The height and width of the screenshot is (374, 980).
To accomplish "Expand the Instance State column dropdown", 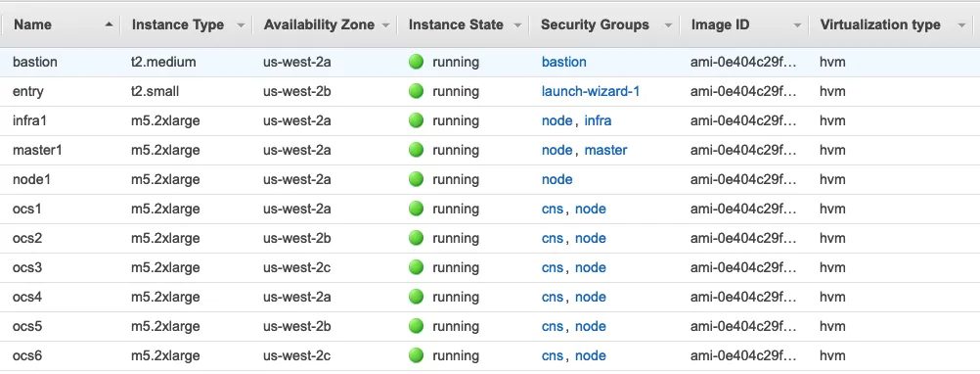I will coord(516,25).
